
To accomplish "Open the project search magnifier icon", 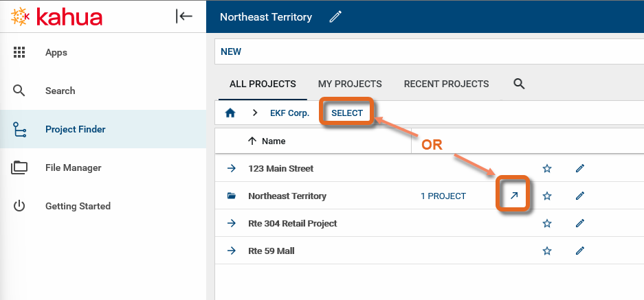I will (519, 84).
